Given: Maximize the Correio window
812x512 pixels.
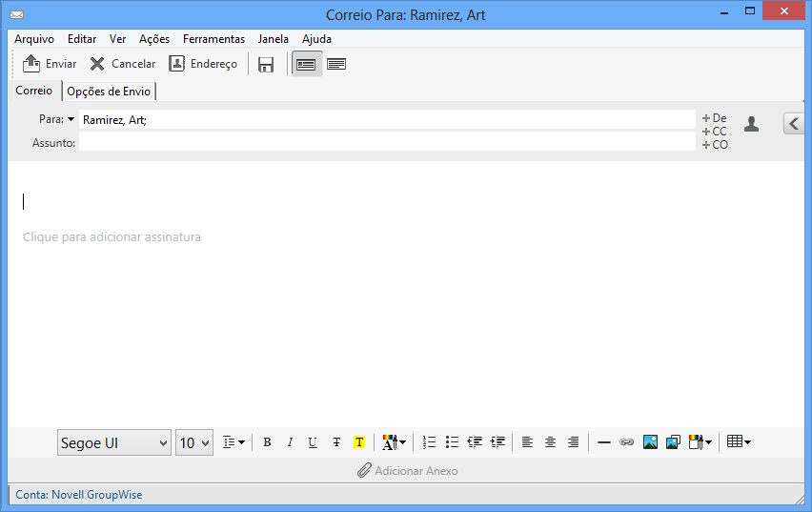Looking at the screenshot, I should pos(750,10).
